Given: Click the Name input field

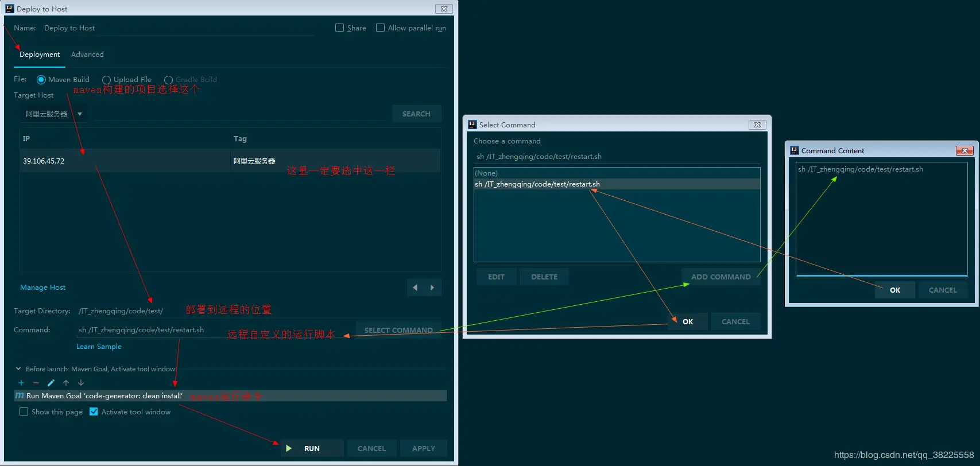Looking at the screenshot, I should [x=178, y=28].
